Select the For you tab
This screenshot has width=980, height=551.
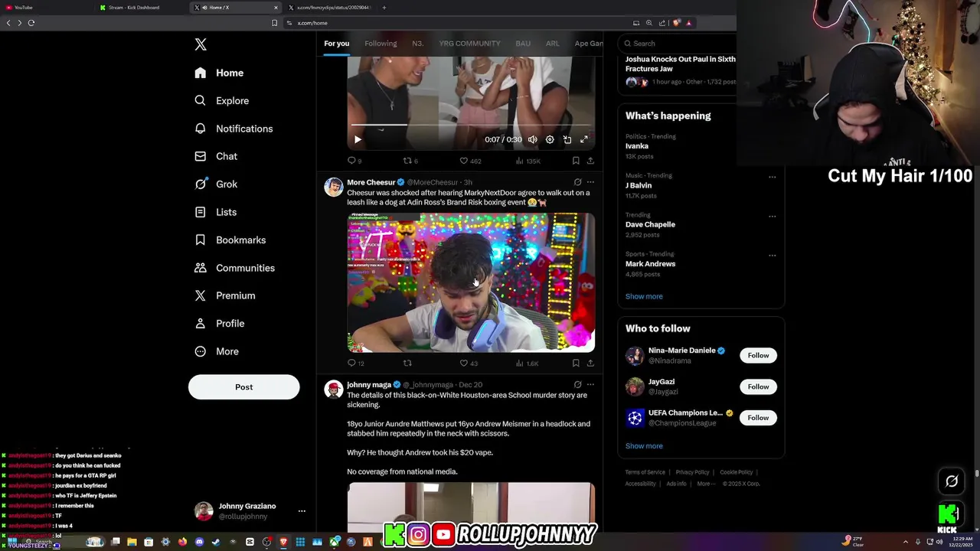336,44
